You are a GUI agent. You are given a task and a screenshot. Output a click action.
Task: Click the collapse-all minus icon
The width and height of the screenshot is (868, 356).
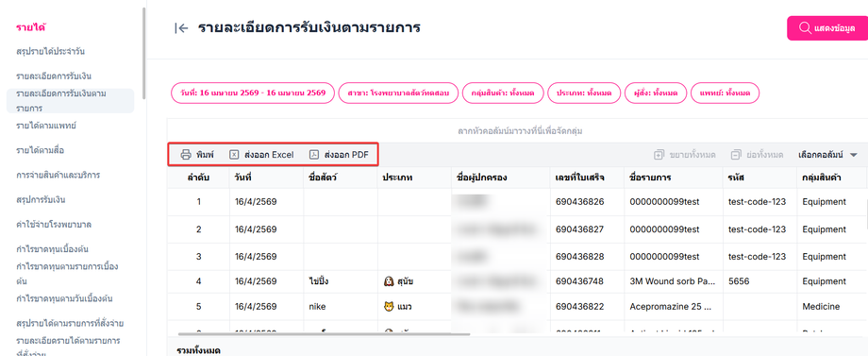coord(736,155)
